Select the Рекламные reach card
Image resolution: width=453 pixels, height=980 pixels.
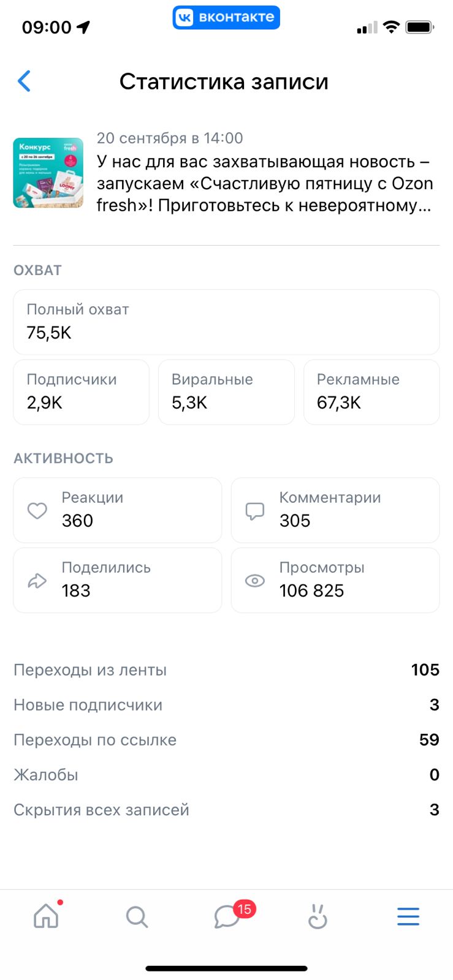tap(371, 392)
